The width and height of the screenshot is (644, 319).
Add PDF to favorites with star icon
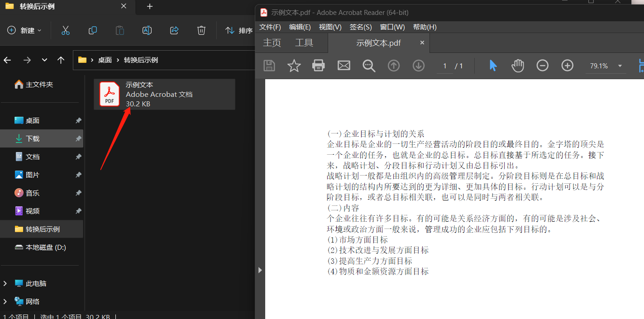coord(294,66)
